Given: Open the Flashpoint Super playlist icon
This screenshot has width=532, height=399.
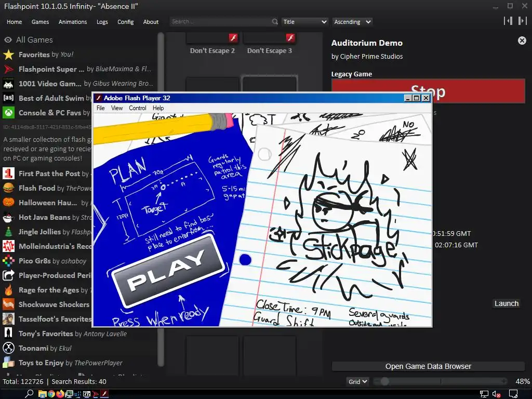Looking at the screenshot, I should tap(8, 69).
